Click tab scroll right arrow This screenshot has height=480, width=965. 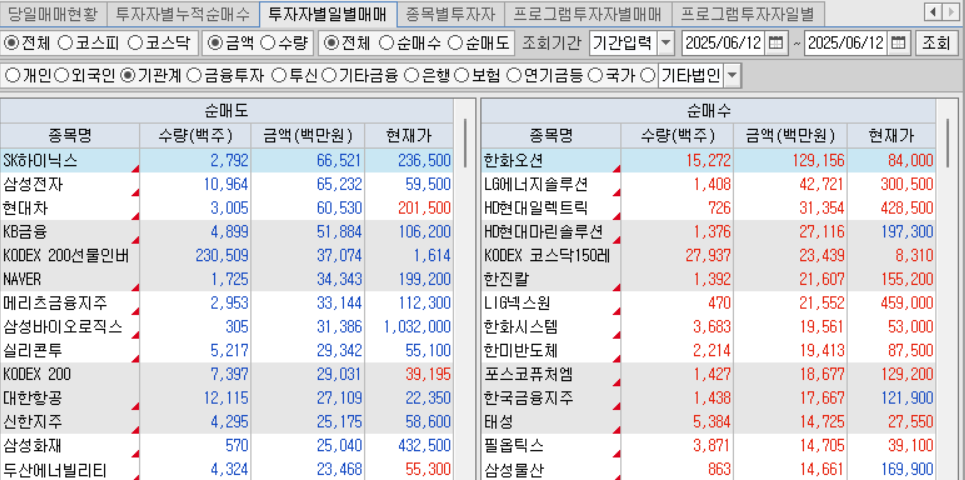(x=949, y=12)
